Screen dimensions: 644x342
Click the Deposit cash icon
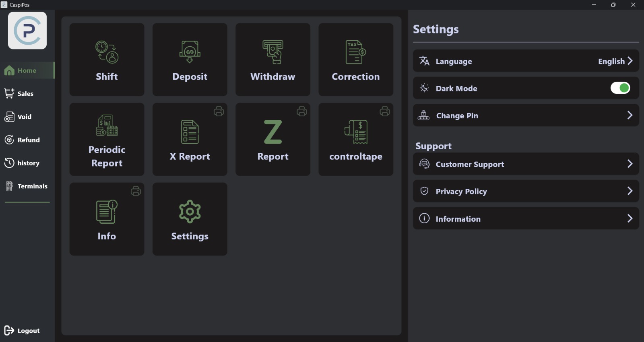click(190, 52)
